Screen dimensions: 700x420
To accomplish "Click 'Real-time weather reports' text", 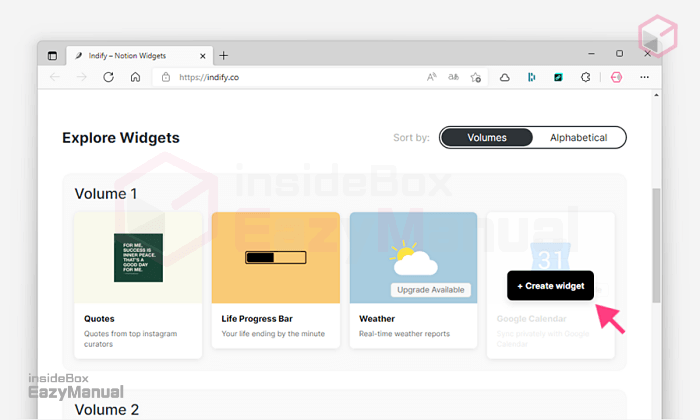I will pyautogui.click(x=404, y=333).
